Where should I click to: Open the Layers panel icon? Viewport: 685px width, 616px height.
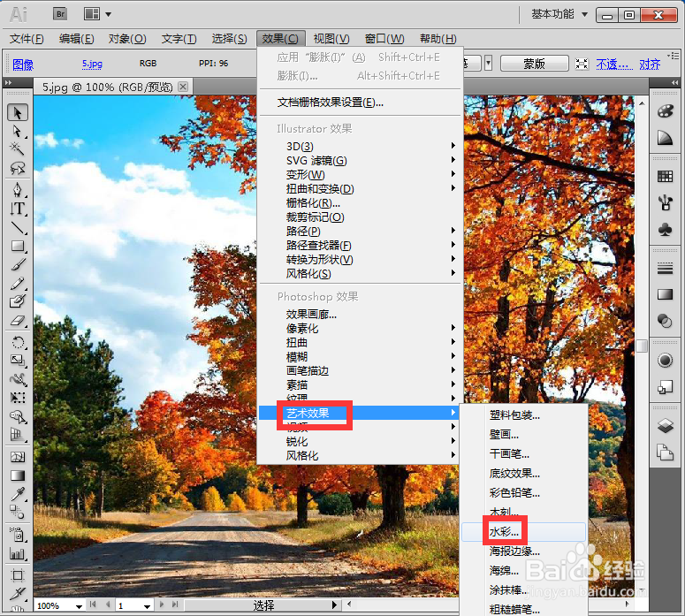(665, 425)
